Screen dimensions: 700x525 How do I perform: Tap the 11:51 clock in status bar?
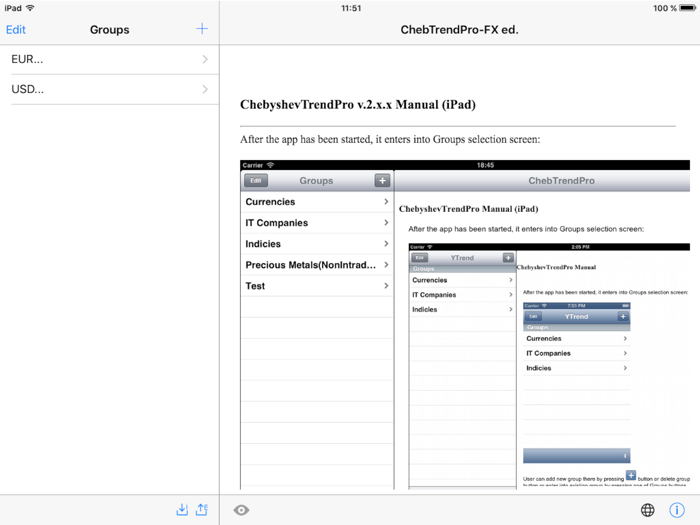(x=351, y=8)
